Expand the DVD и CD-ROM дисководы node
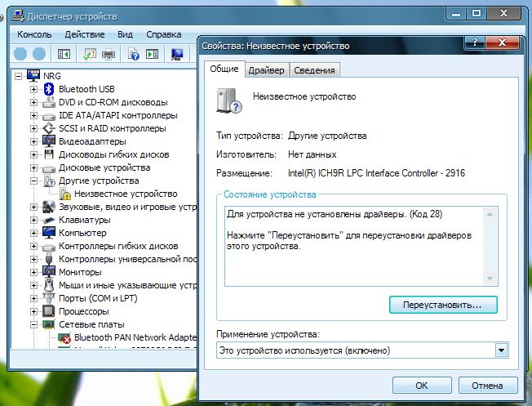This screenshot has width=532, height=406. (33, 102)
